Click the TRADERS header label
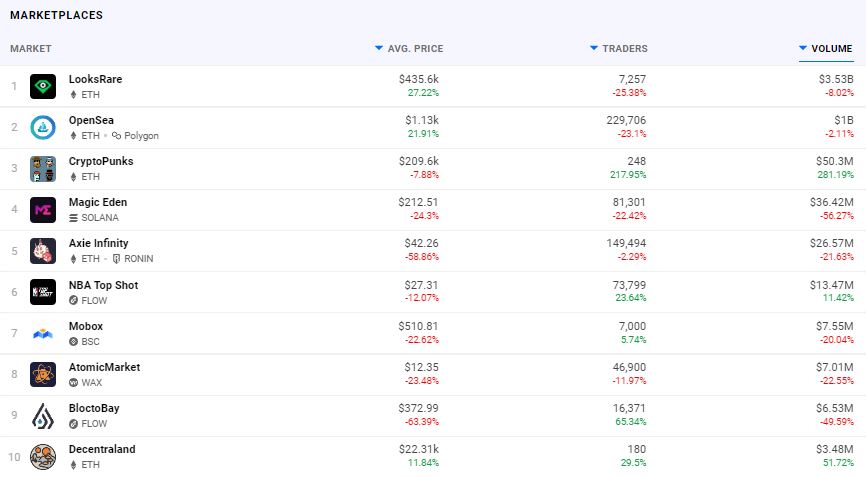 tap(625, 49)
